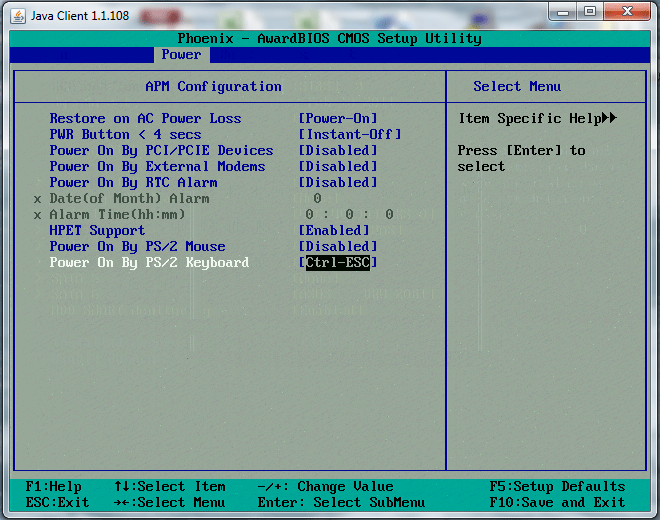Viewport: 660px width, 520px height.
Task: Maximize the Java Client window
Action: click(590, 11)
